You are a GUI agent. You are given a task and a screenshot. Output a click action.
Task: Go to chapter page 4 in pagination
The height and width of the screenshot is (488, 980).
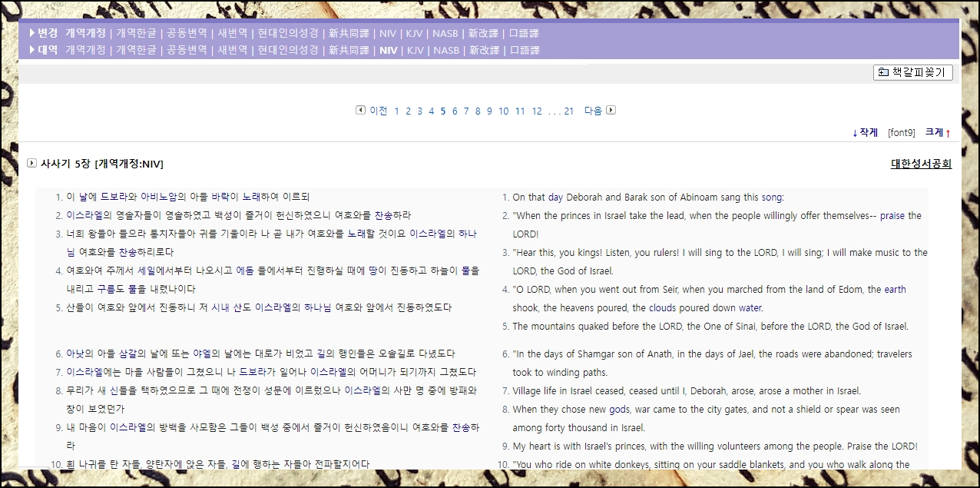tap(432, 111)
